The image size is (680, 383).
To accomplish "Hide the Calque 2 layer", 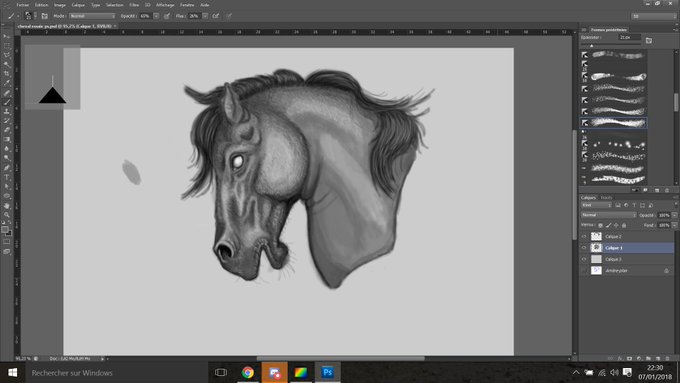I will pos(584,236).
